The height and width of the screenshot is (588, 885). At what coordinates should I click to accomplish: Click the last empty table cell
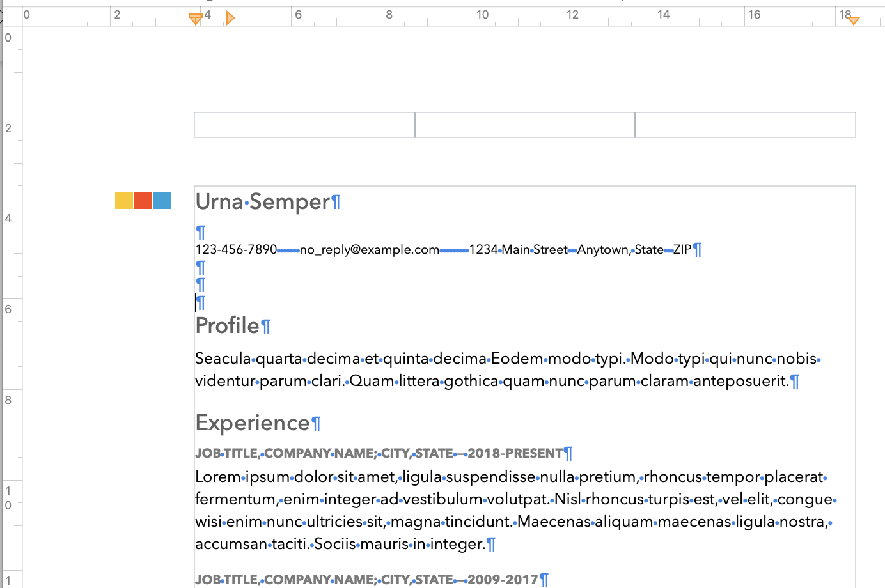coord(745,125)
